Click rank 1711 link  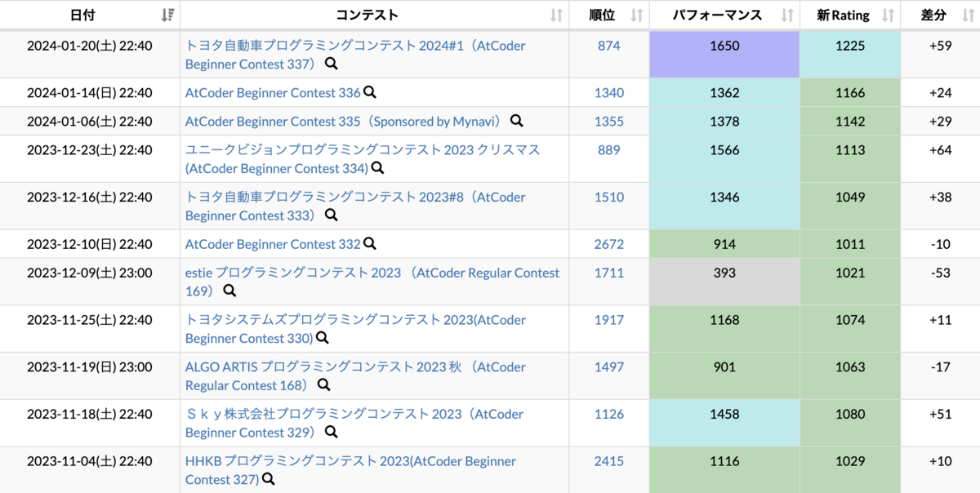609,273
